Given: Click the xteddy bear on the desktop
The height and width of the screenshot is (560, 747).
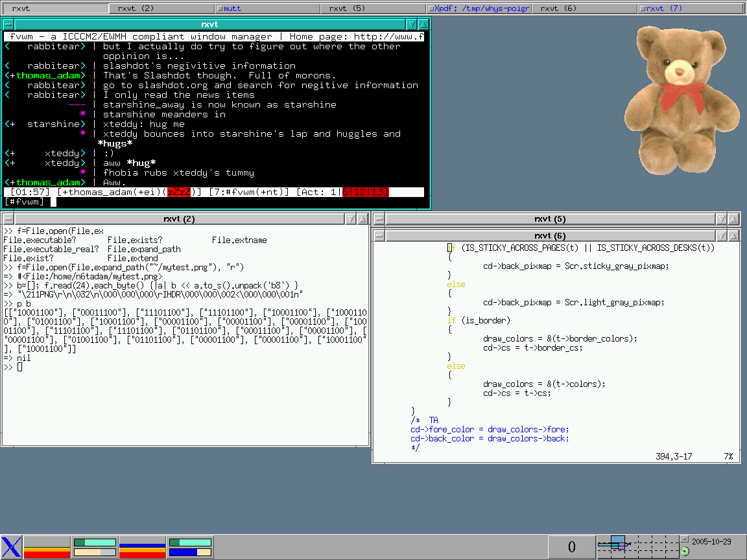Looking at the screenshot, I should pyautogui.click(x=682, y=100).
